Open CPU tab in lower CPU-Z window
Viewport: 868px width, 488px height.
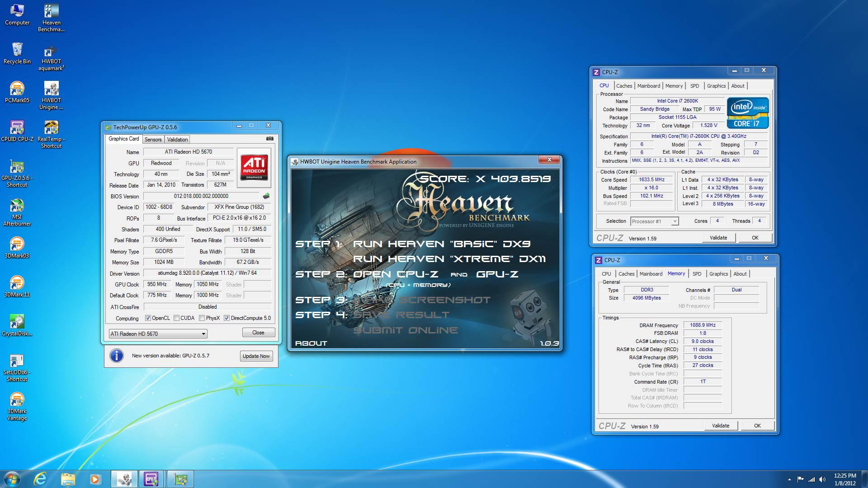point(606,274)
